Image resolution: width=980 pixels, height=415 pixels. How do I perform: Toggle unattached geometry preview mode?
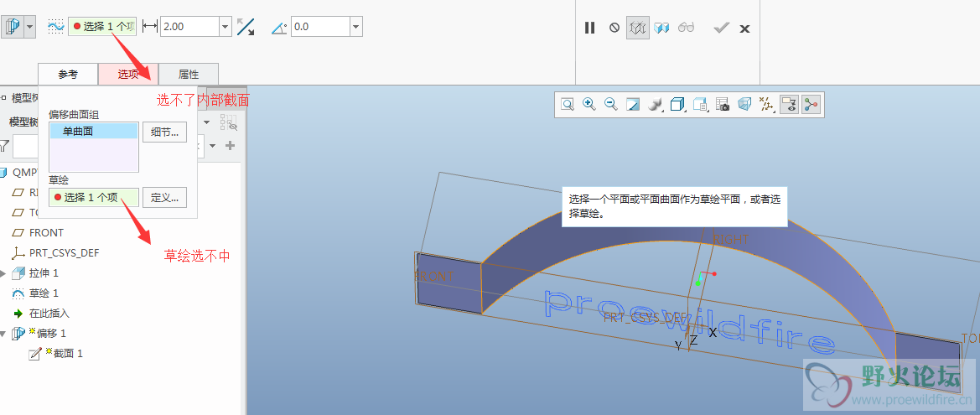638,28
